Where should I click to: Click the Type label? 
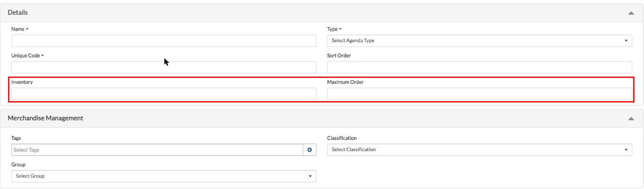[x=332, y=29]
